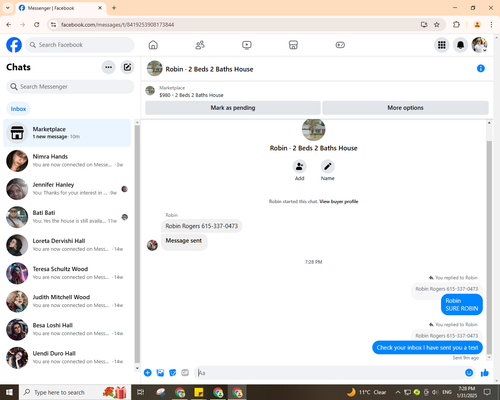Click Mark as pending button
The image size is (500, 400).
point(233,108)
